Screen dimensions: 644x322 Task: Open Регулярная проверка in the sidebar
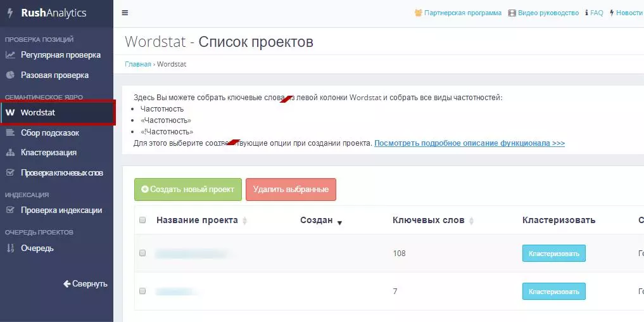[x=61, y=55]
